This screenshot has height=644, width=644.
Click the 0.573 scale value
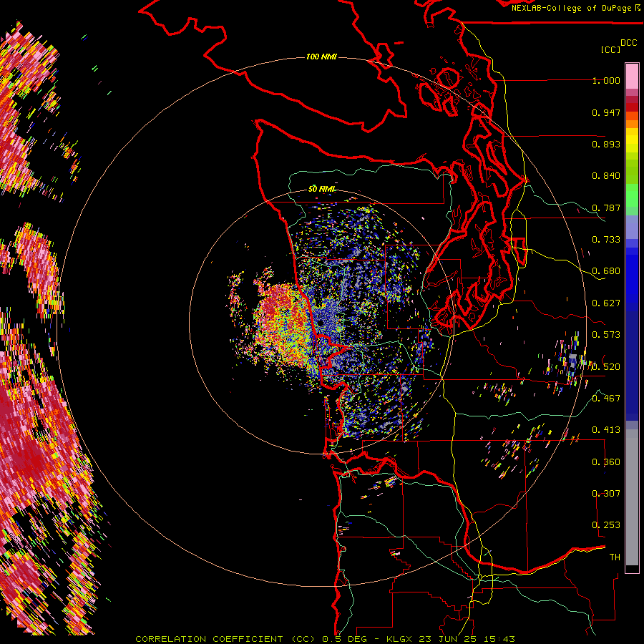(606, 335)
